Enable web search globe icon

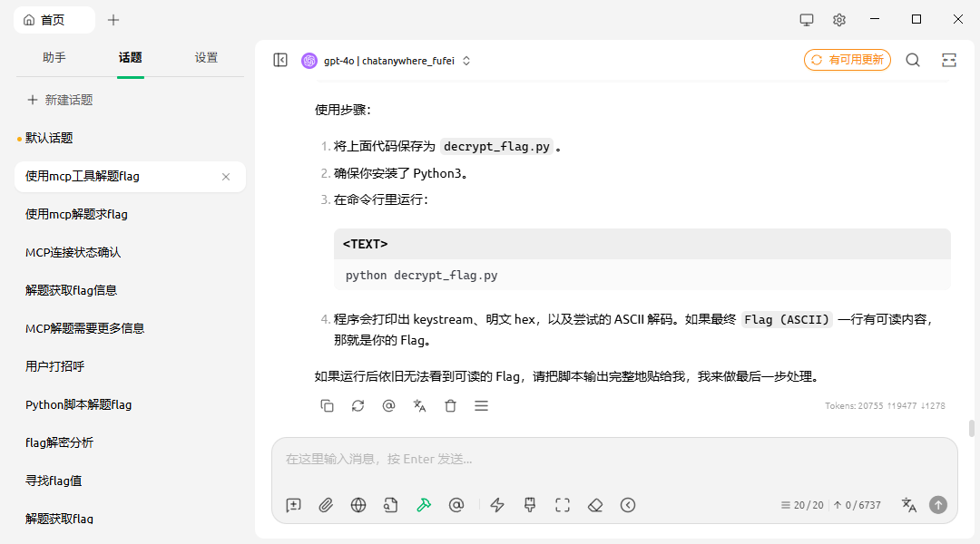coord(358,505)
